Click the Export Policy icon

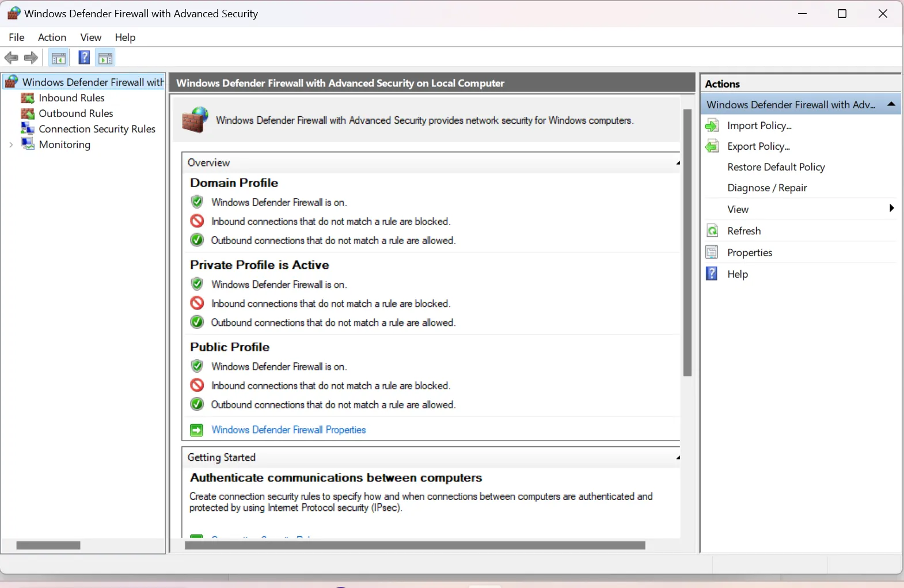pos(712,146)
